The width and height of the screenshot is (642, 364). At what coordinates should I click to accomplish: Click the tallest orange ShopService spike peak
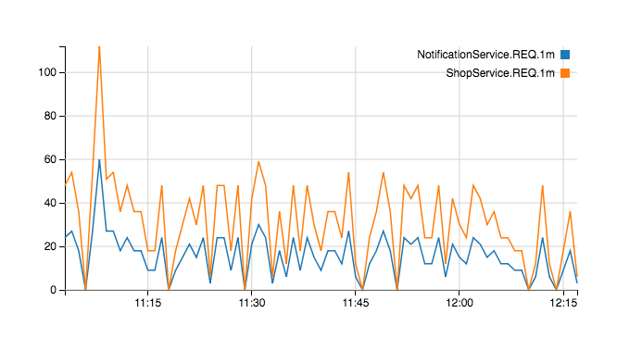pos(99,48)
